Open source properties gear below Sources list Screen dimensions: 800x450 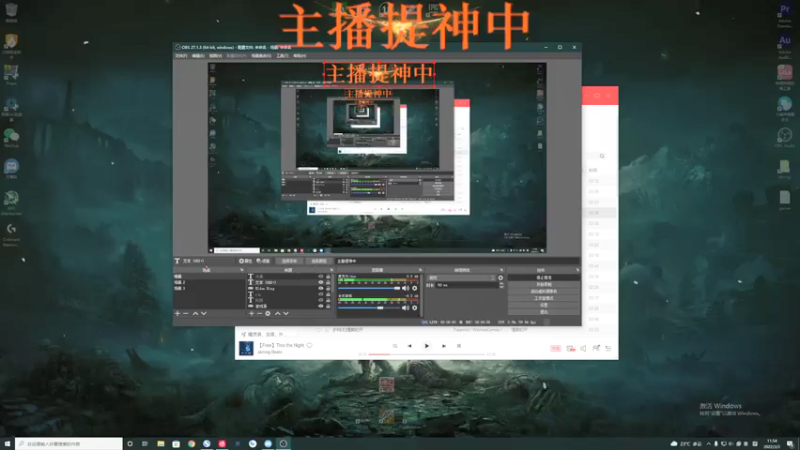coord(268,313)
